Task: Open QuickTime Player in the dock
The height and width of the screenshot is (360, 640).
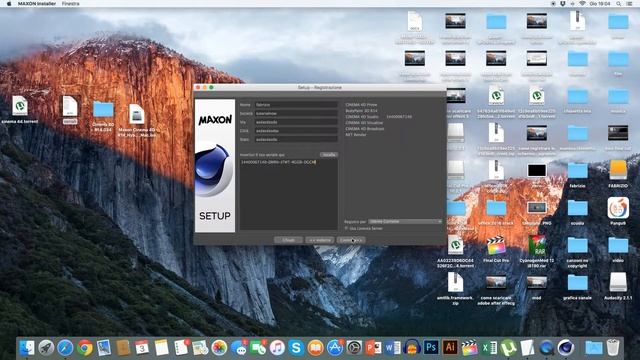Action: [x=547, y=348]
